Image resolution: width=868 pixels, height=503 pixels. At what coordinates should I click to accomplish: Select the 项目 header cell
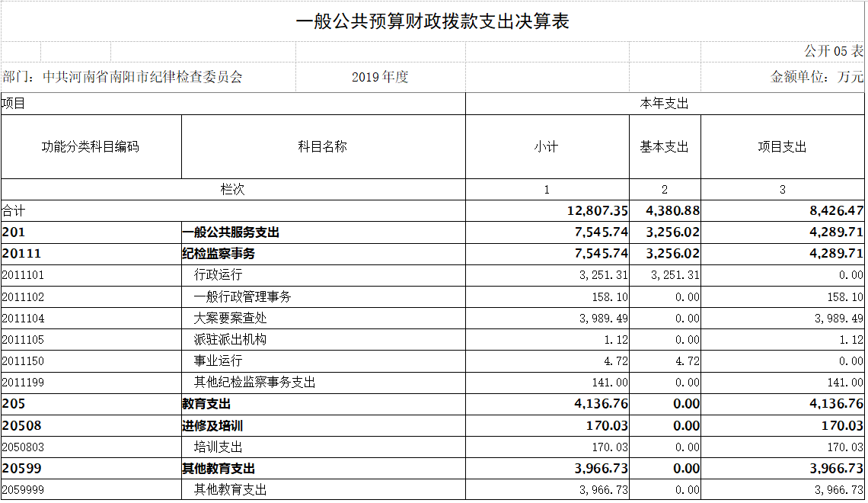tap(233, 104)
